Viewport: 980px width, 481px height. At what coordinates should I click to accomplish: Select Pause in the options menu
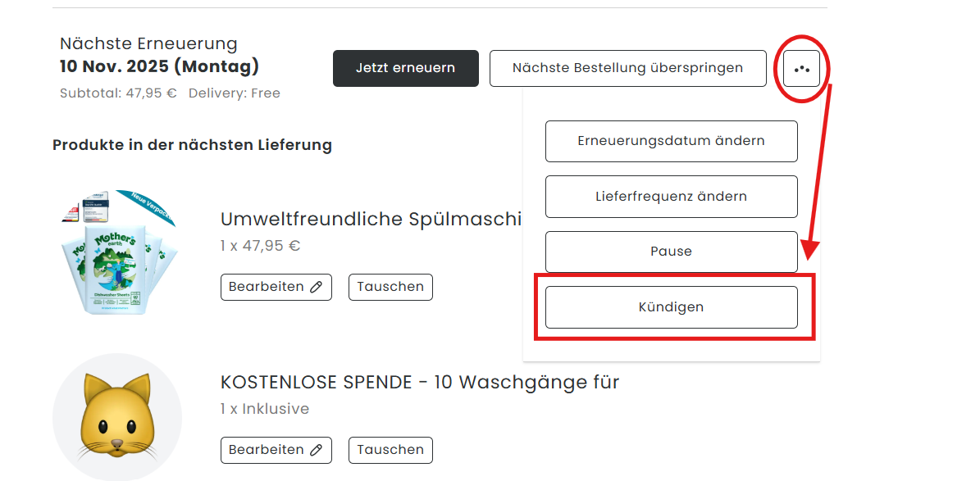[671, 252]
